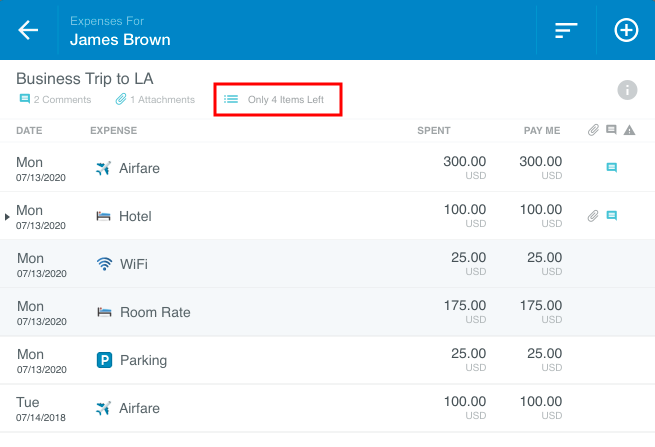This screenshot has width=655, height=447.
Task: Open the Parking expense entry
Action: 142,360
